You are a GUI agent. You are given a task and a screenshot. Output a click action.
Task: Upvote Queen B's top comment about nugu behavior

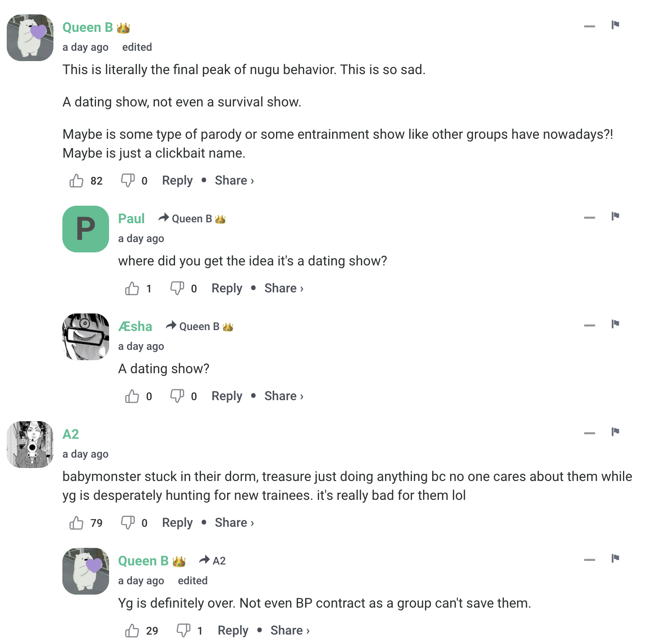[x=76, y=181]
